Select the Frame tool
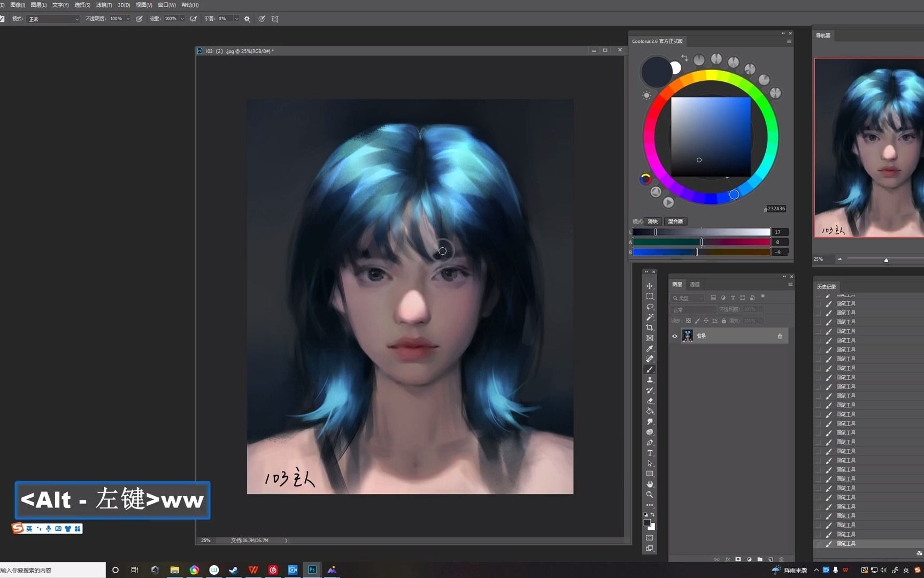 coord(650,338)
